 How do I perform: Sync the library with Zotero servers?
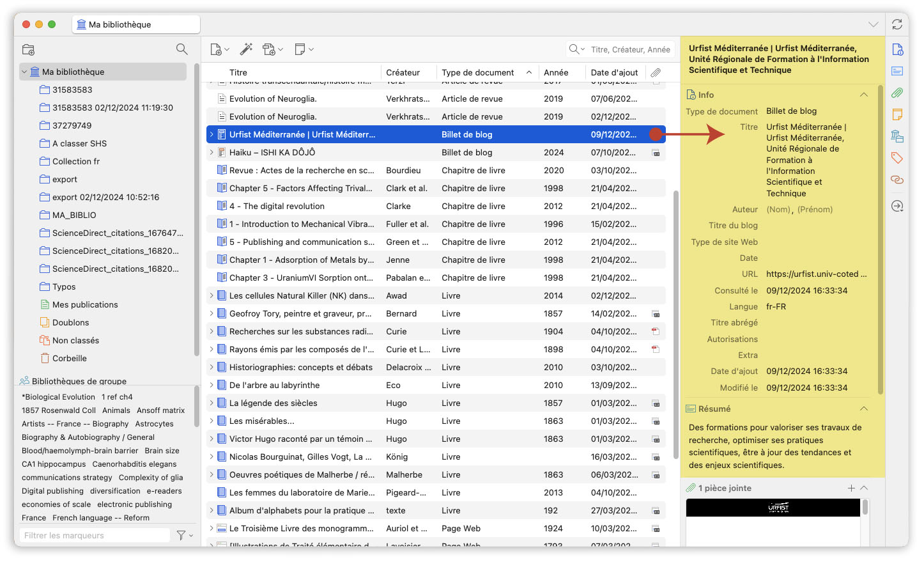pyautogui.click(x=897, y=24)
